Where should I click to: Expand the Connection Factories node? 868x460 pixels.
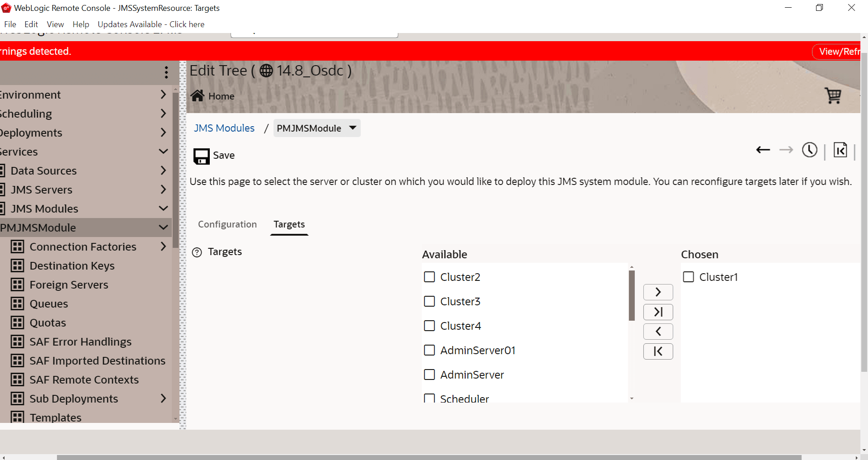tap(163, 247)
